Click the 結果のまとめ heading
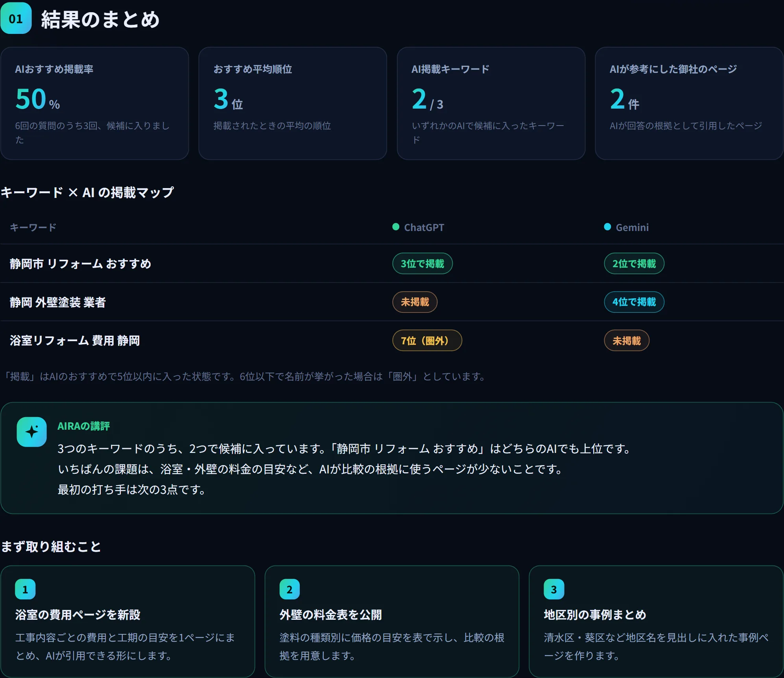 click(x=100, y=19)
